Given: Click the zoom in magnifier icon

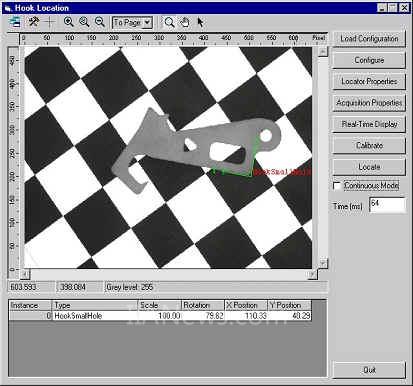Looking at the screenshot, I should [69, 22].
